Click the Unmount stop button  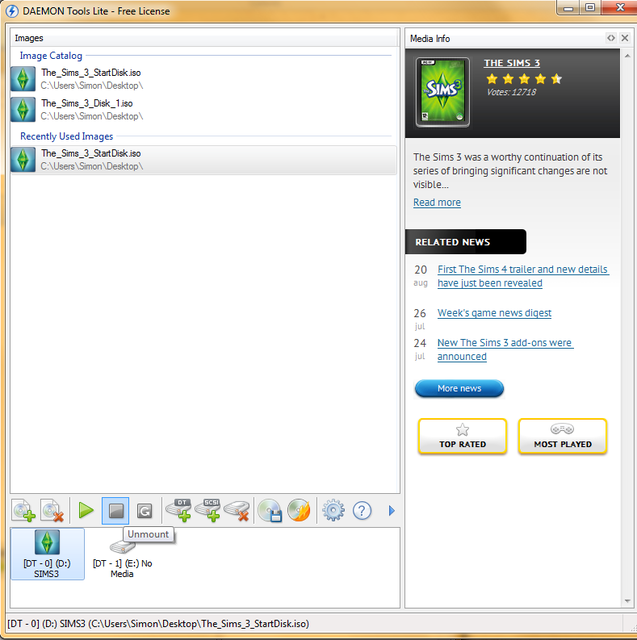coord(115,511)
